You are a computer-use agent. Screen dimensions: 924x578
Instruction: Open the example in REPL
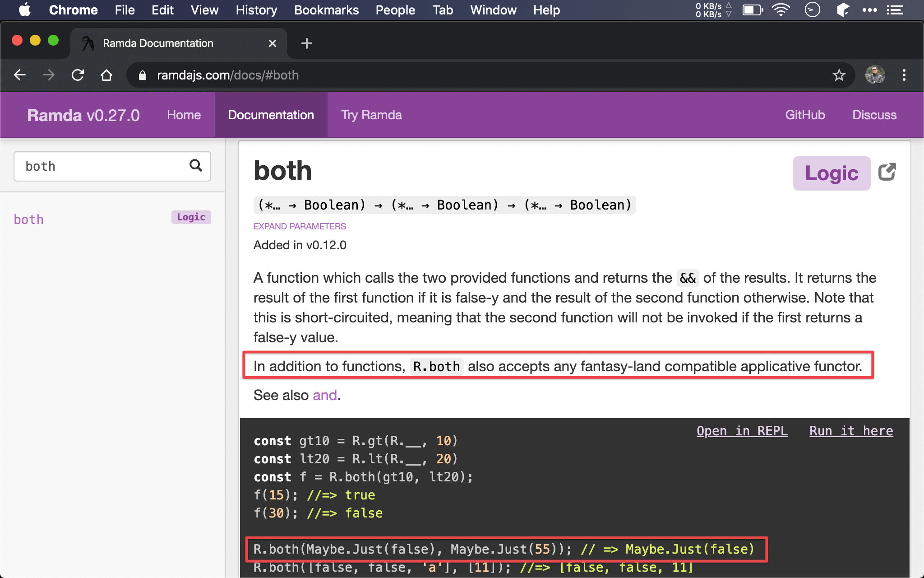coord(742,431)
